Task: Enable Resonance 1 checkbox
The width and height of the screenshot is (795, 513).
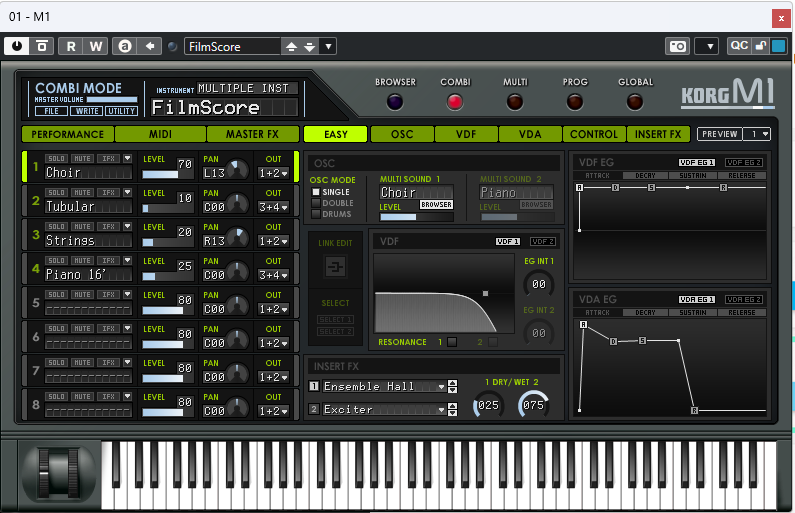Action: point(452,342)
